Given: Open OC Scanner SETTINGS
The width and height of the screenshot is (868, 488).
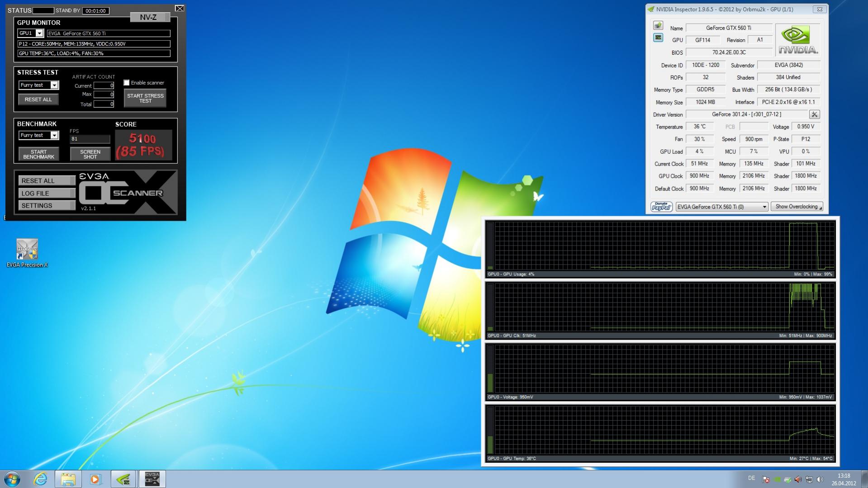Looking at the screenshot, I should tap(47, 205).
